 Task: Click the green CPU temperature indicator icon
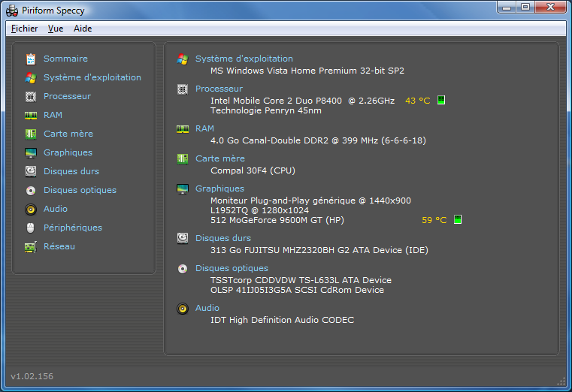pos(441,100)
